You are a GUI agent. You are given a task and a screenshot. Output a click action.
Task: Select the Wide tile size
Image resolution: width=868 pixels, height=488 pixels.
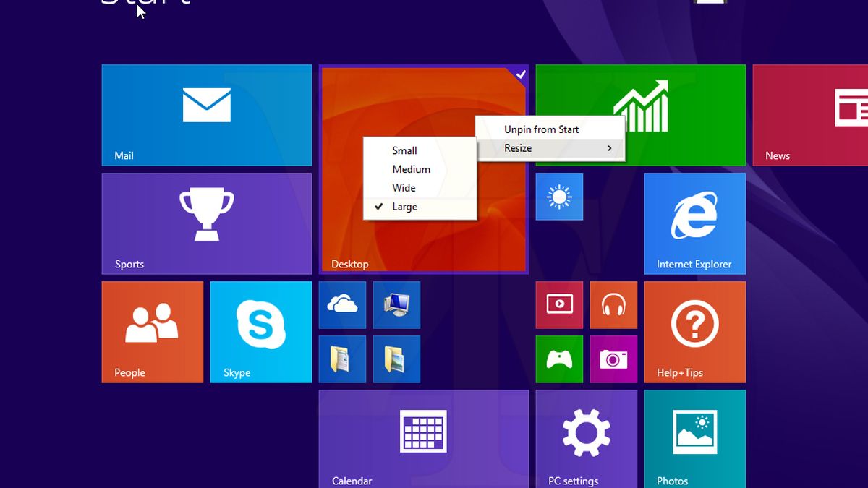click(x=403, y=188)
